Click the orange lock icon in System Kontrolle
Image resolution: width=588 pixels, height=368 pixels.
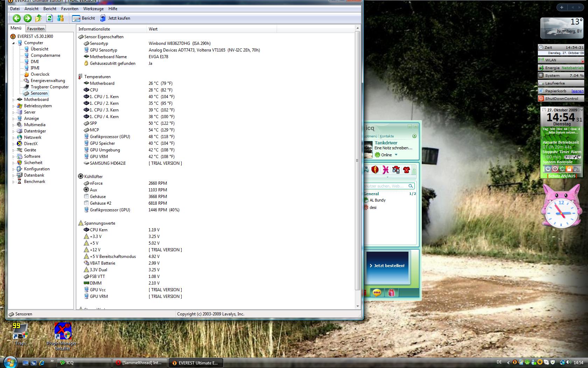(569, 169)
